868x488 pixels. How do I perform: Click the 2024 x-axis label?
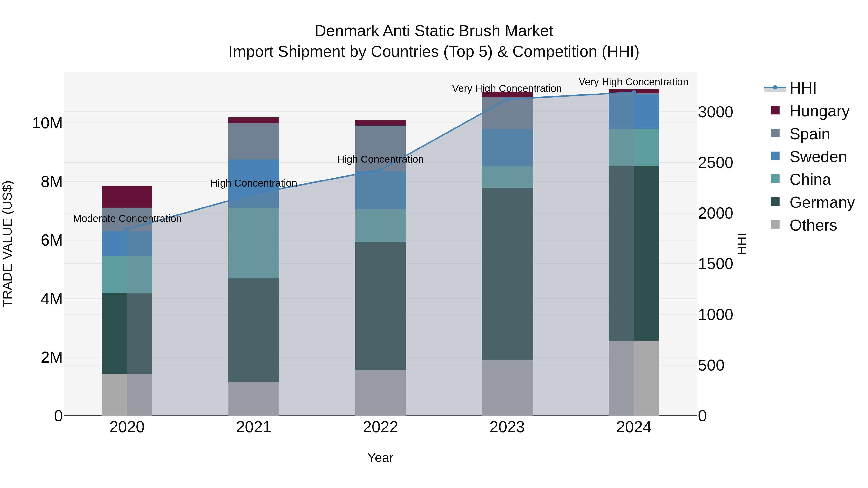634,427
